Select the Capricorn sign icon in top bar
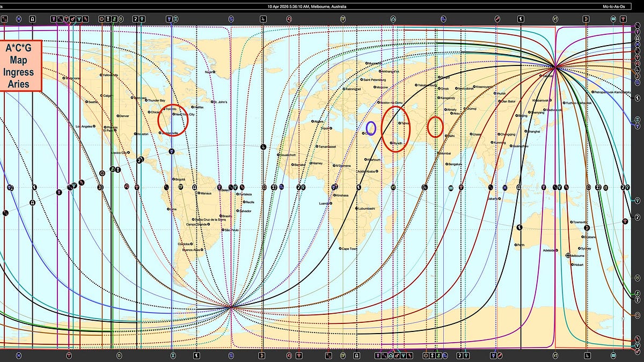644x362 pixels. (x=556, y=18)
